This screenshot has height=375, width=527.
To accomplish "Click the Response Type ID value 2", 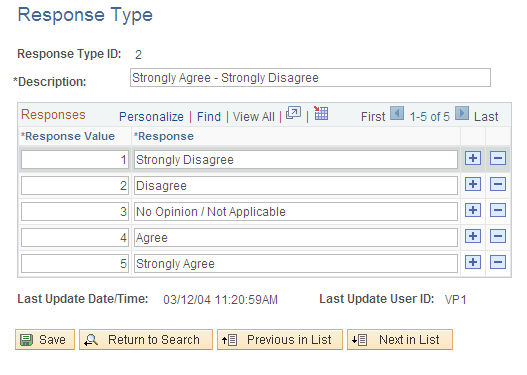I will click(138, 54).
